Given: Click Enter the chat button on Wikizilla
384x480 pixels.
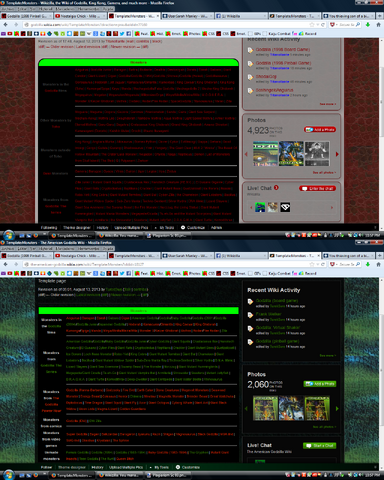Looking at the screenshot, I should (x=318, y=188).
